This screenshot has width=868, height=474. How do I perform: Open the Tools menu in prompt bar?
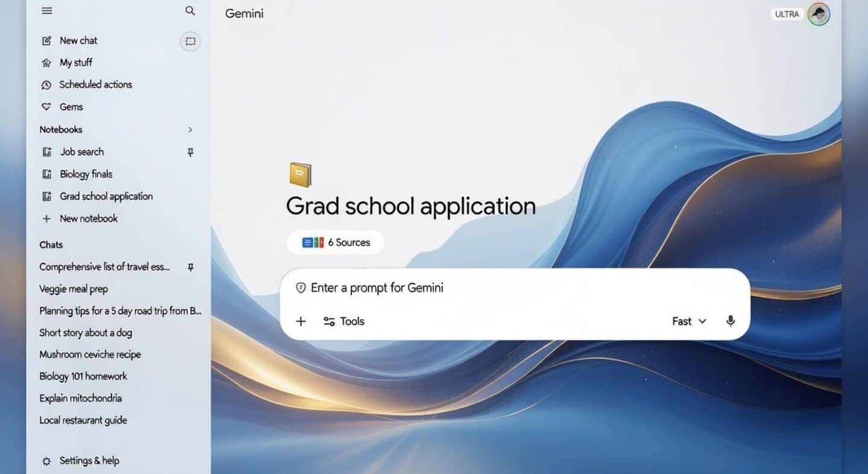pos(344,321)
